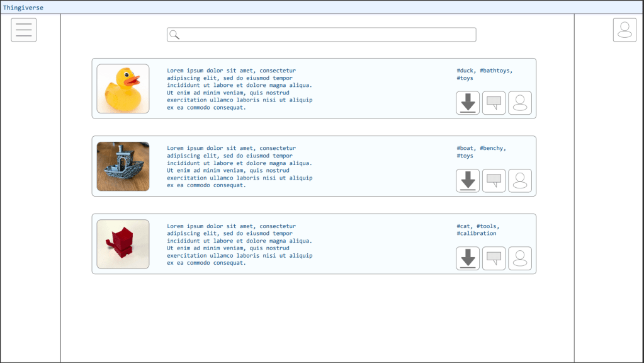Open comments for the rubber duck listing
This screenshot has height=363, width=644.
pyautogui.click(x=494, y=103)
